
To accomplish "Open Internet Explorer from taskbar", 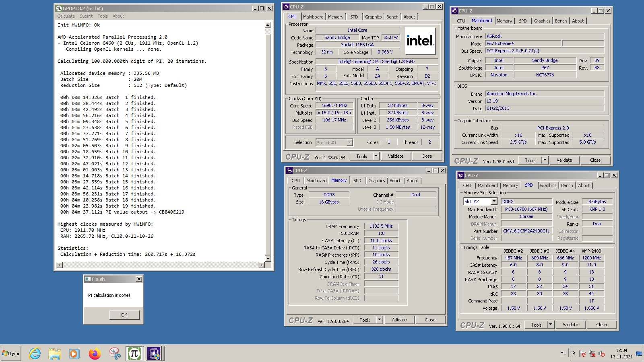I will 35,354.
